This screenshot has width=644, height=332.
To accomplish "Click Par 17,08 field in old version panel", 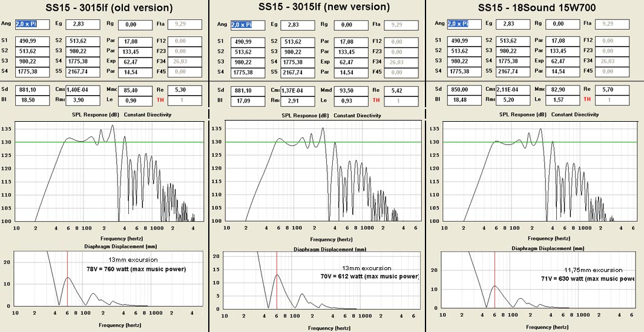I will pyautogui.click(x=136, y=41).
